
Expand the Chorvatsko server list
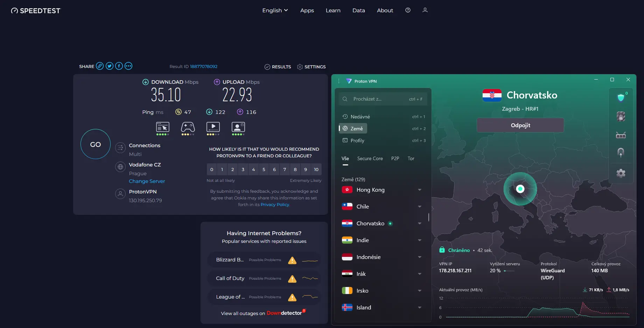coord(420,223)
